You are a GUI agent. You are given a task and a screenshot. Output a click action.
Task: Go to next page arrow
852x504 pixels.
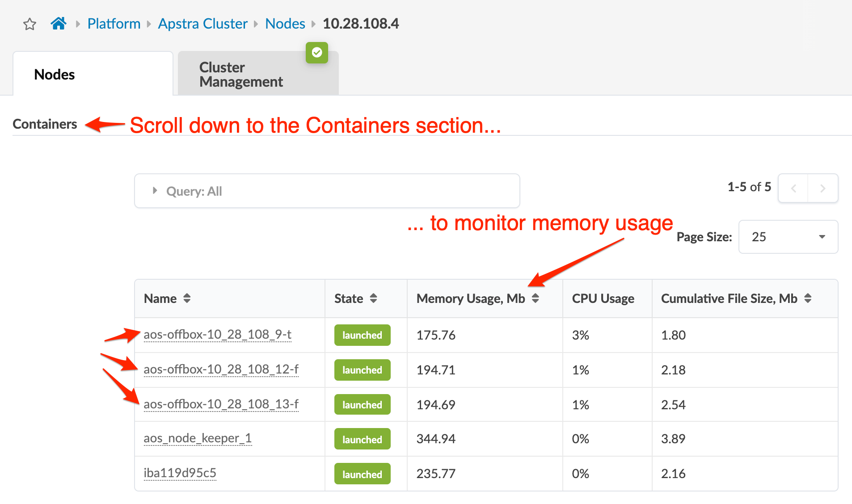(822, 188)
